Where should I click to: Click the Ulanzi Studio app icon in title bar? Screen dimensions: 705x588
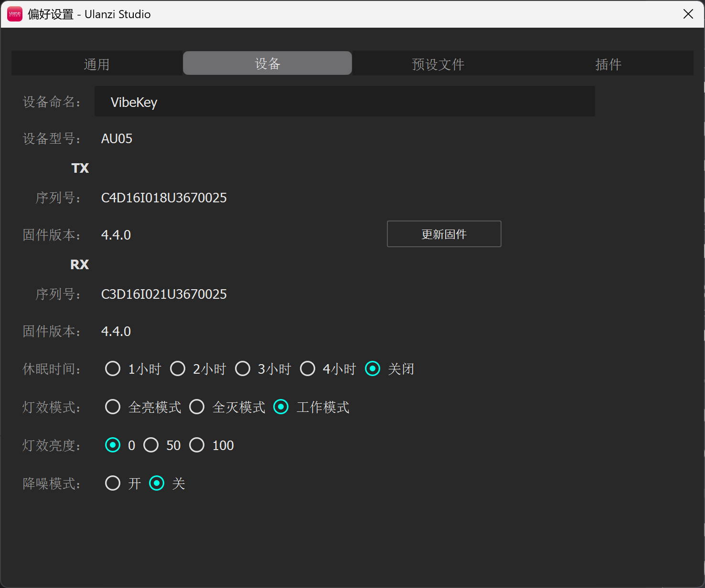tap(15, 14)
